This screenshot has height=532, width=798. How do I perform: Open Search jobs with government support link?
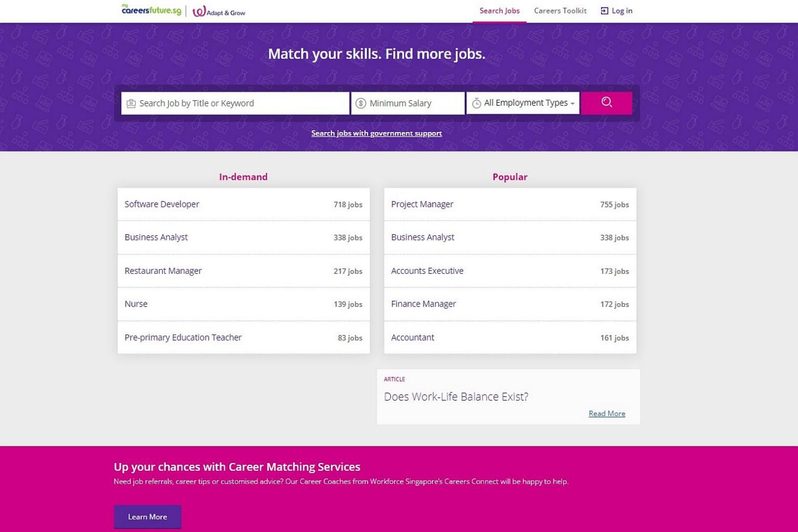(376, 134)
